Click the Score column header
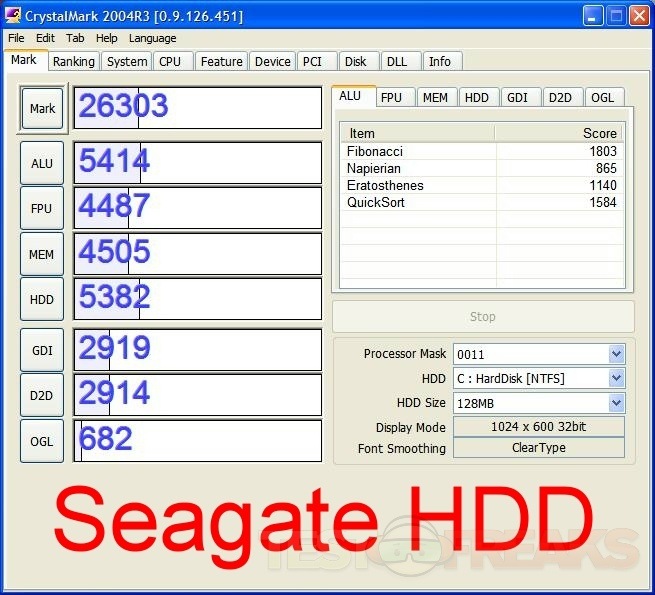Screen dimensions: 655x595 558,133
